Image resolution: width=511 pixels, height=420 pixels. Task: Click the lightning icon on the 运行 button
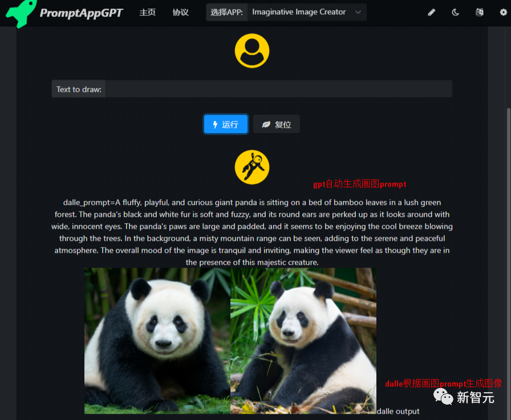(215, 124)
